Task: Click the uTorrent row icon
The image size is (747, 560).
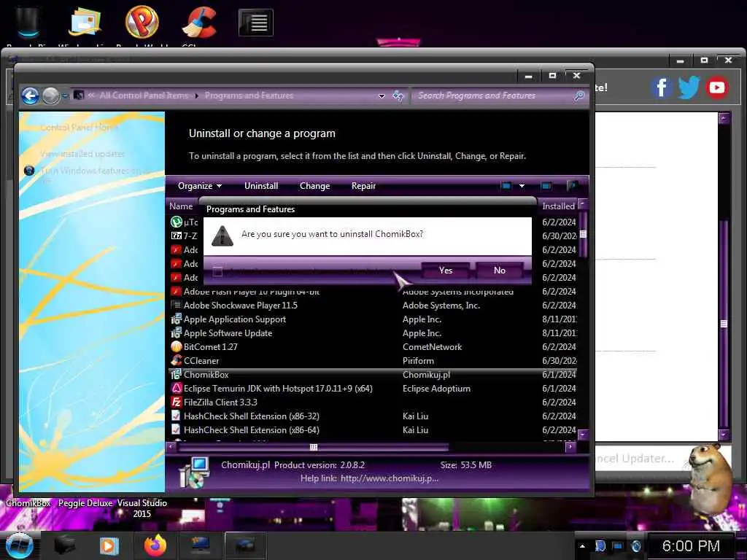Action: tap(177, 222)
